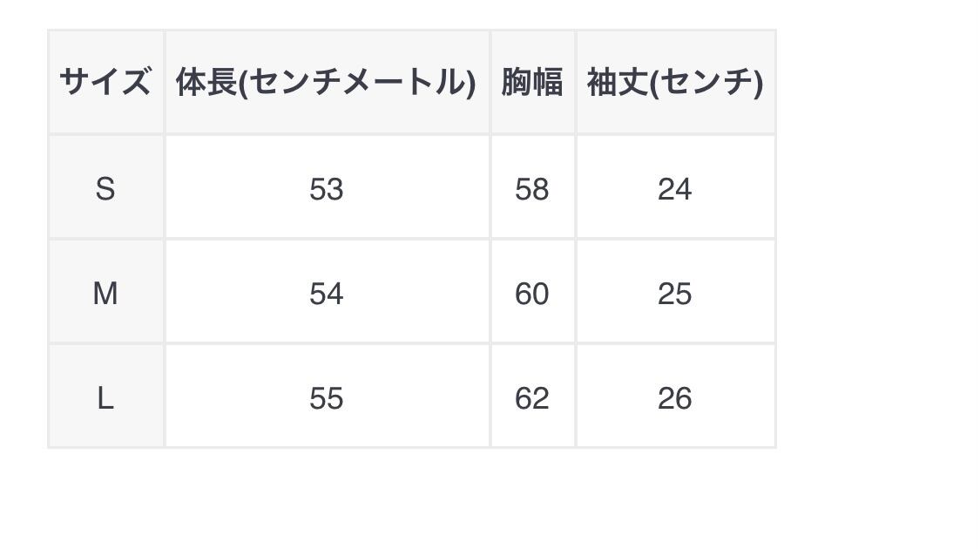The width and height of the screenshot is (980, 549).
Task: Click the table cell containing 26
Action: point(675,398)
